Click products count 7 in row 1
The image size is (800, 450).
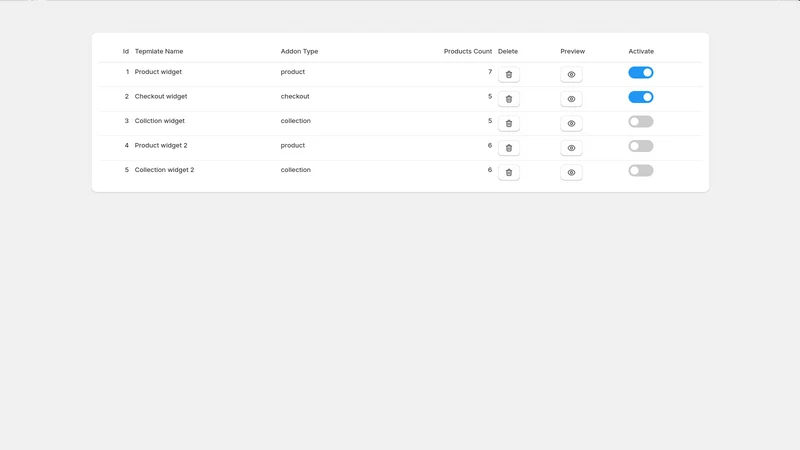pos(490,72)
